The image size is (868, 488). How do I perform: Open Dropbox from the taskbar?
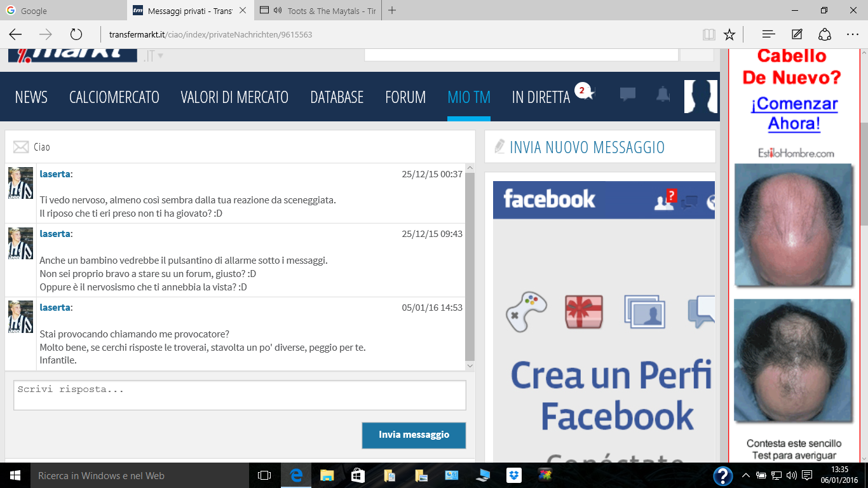click(514, 475)
